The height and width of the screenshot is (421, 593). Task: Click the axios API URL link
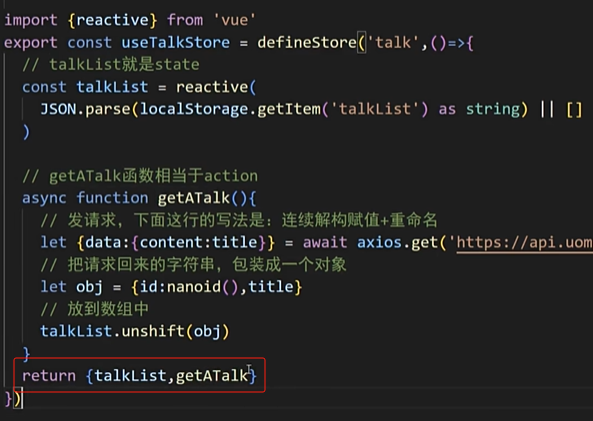click(x=524, y=242)
